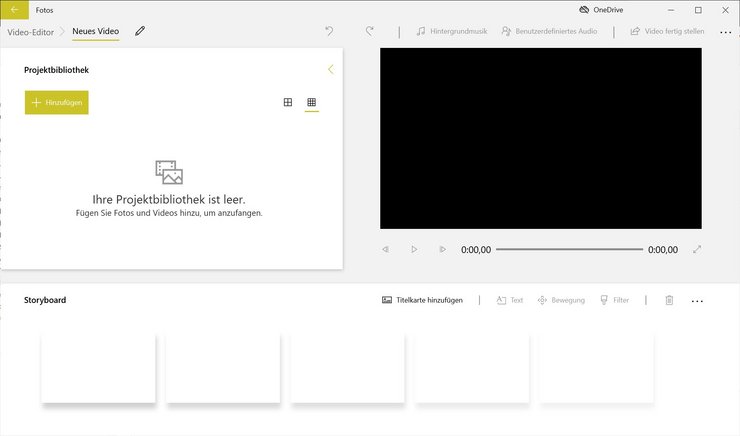Toggle fullscreen preview
The height and width of the screenshot is (436, 740).
[697, 249]
